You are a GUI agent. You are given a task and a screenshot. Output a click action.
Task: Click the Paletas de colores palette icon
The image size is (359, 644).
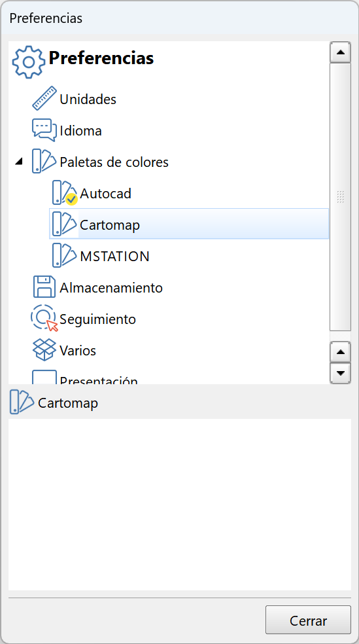44,161
